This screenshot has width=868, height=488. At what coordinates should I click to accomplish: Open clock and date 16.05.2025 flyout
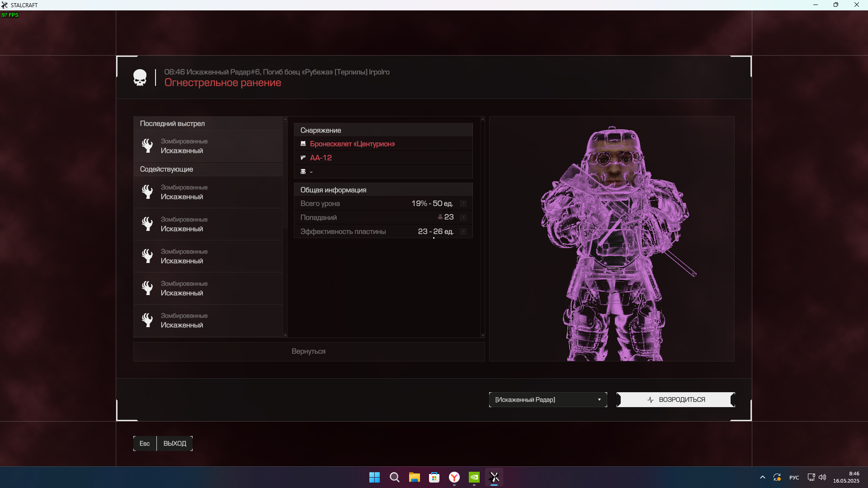[846, 477]
